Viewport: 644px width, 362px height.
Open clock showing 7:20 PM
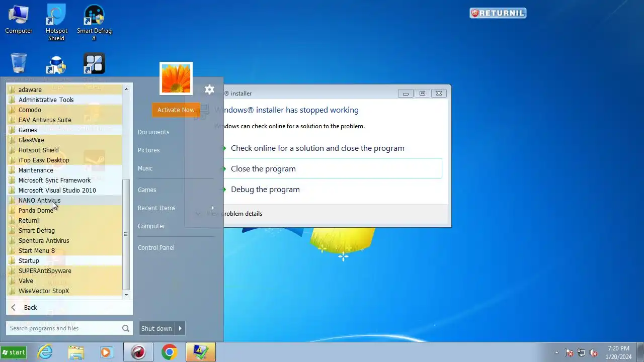(x=618, y=352)
